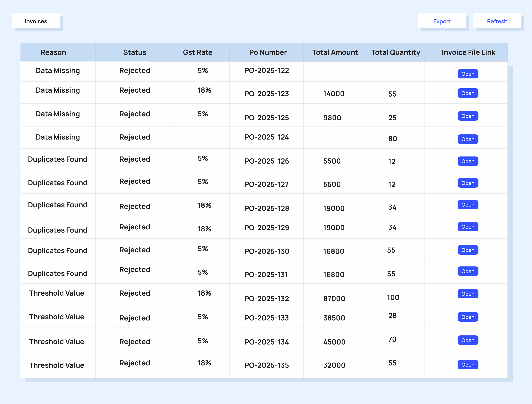Click the Export button
The height and width of the screenshot is (404, 532).
tap(442, 21)
